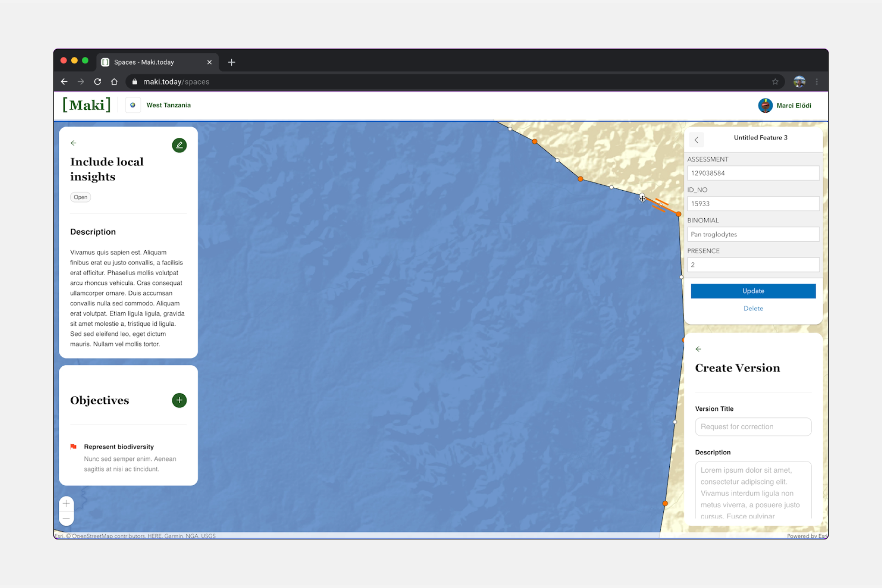This screenshot has width=882, height=588.
Task: Reload the browser page
Action: click(x=97, y=82)
